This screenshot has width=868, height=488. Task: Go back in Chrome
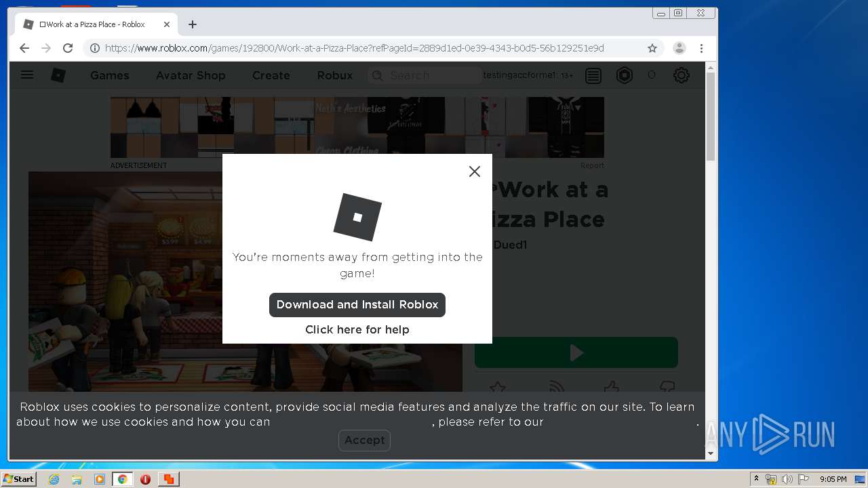click(x=24, y=48)
